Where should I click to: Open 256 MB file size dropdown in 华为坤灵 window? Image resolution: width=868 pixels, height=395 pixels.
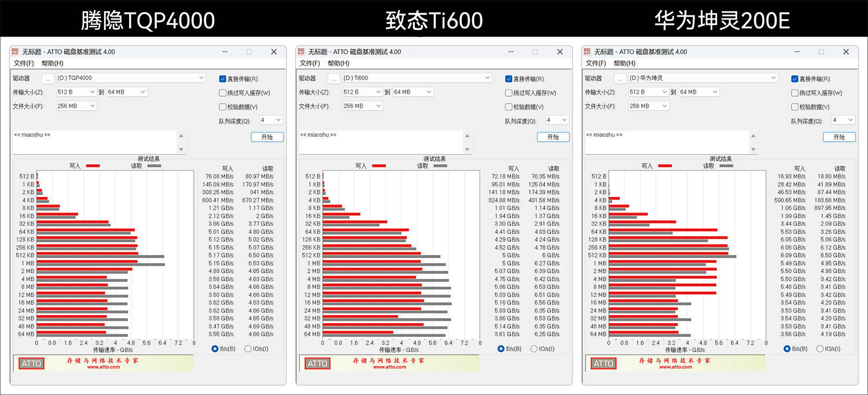coord(648,106)
